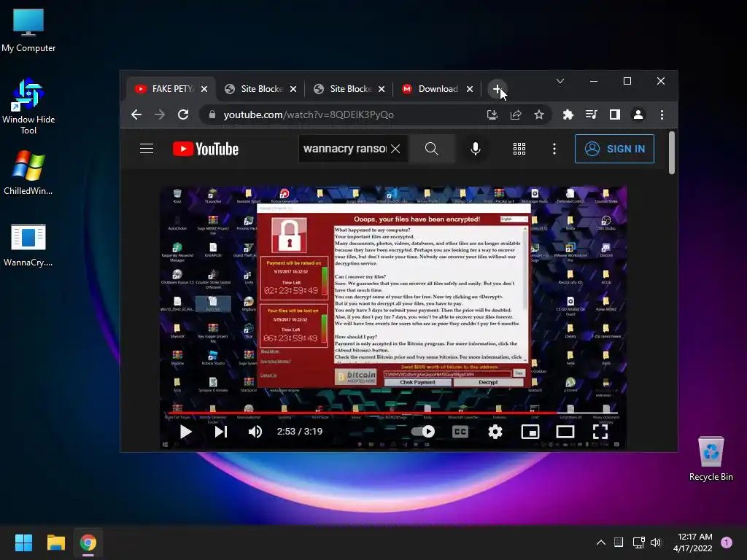Open the Chrome extensions puzzle icon
Viewport: 747px width, 560px height.
pyautogui.click(x=568, y=114)
